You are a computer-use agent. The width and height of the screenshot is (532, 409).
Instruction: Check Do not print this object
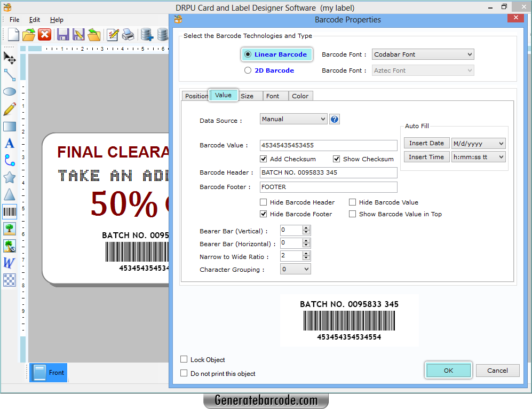[184, 373]
